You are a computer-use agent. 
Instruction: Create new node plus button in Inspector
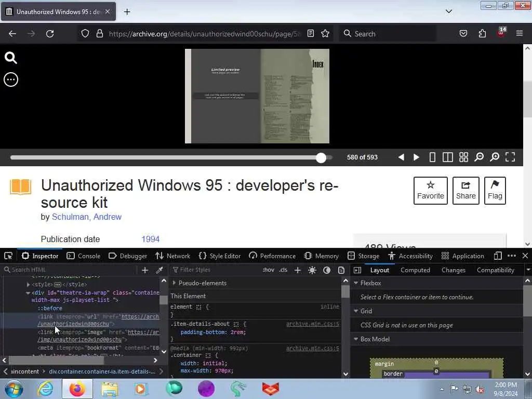pyautogui.click(x=145, y=270)
